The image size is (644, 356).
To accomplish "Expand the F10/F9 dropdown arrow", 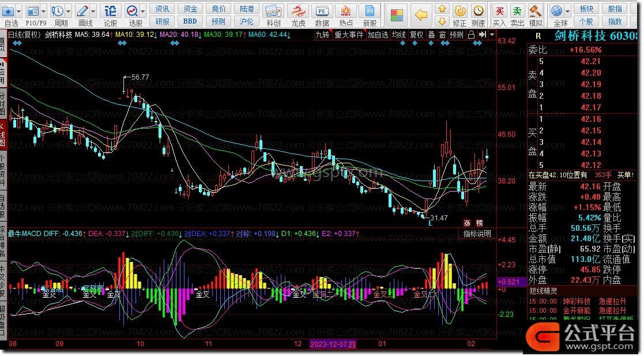I will [x=43, y=11].
